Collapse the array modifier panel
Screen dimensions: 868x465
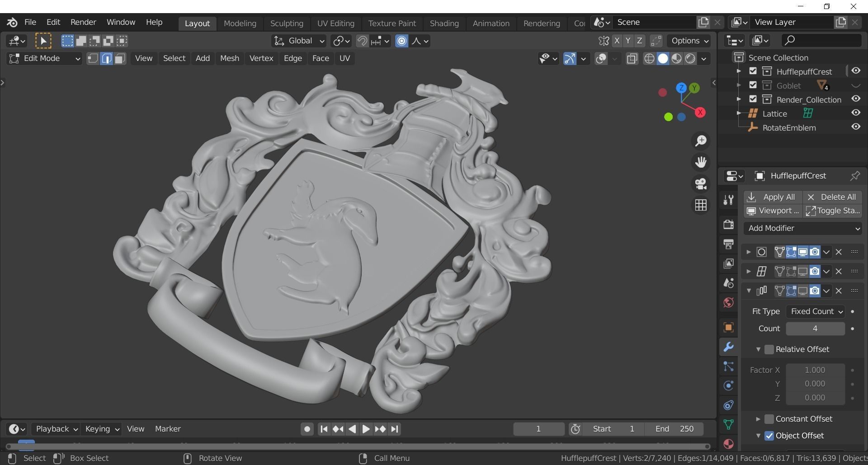pyautogui.click(x=749, y=291)
